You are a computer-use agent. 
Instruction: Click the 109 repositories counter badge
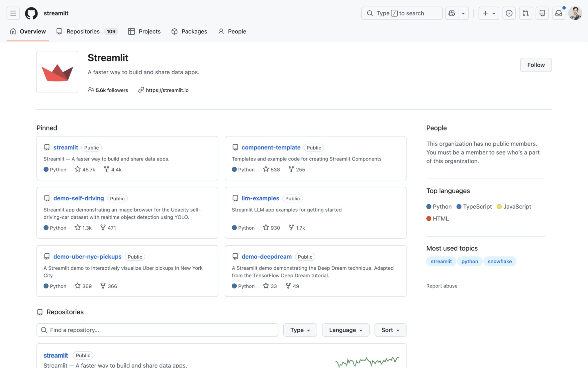111,31
